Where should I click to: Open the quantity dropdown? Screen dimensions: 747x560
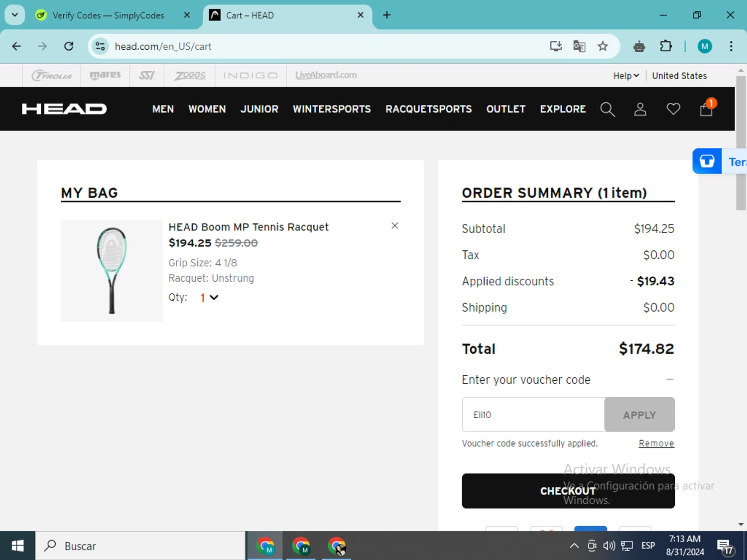pyautogui.click(x=209, y=298)
